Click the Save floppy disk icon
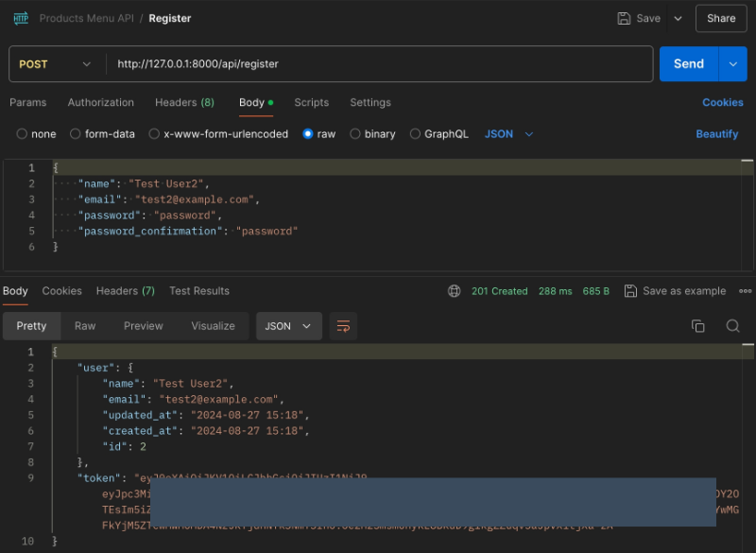 click(x=624, y=18)
